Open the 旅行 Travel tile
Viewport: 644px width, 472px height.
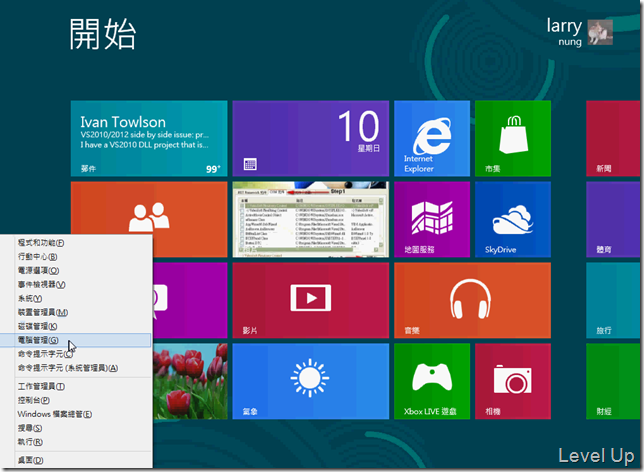[613, 300]
